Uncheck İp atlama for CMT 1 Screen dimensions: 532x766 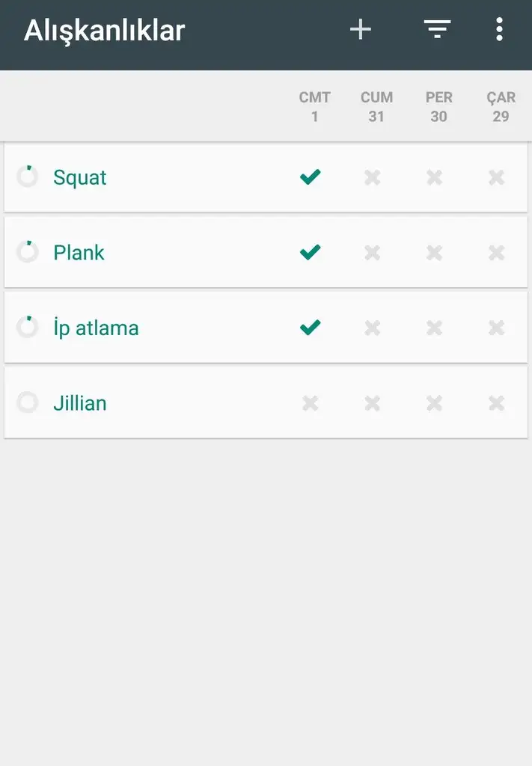[x=311, y=328]
